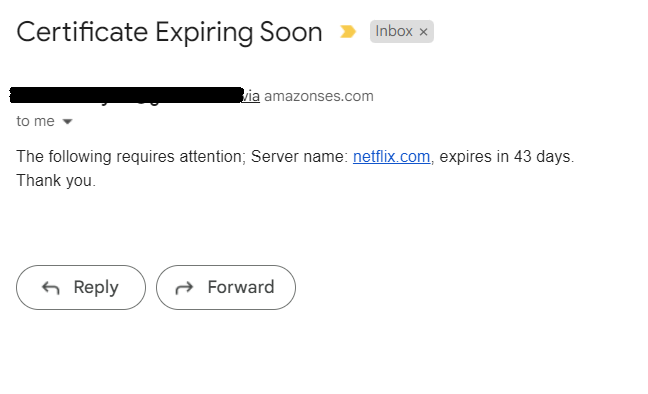Click the '43 days.' text
Image resolution: width=648 pixels, height=394 pixels.
coord(544,157)
